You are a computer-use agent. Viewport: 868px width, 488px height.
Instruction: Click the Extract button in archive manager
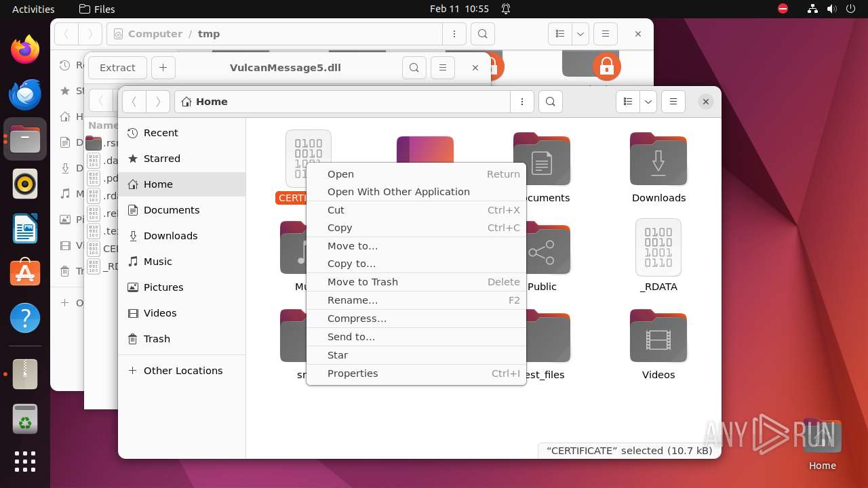[x=118, y=68]
